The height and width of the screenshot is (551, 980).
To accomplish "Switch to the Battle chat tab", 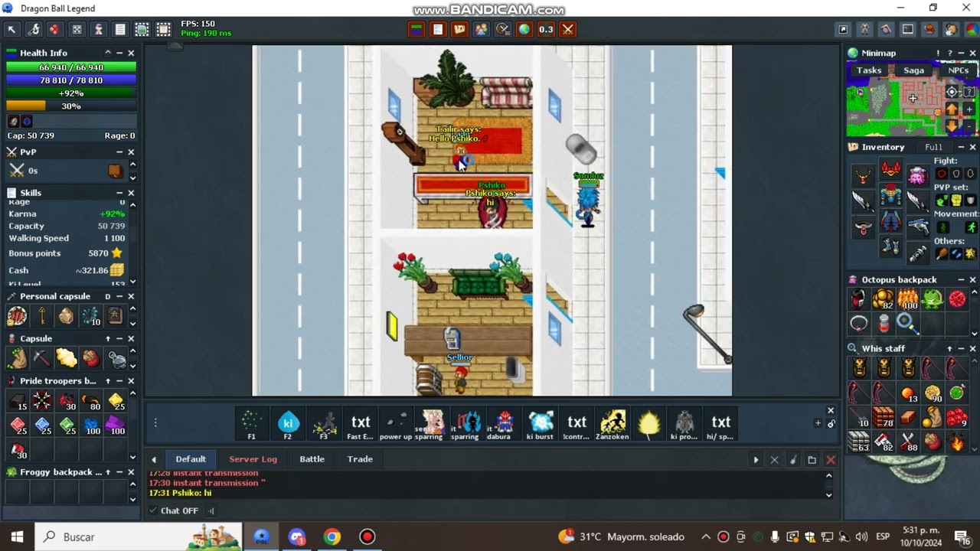I will [x=312, y=459].
